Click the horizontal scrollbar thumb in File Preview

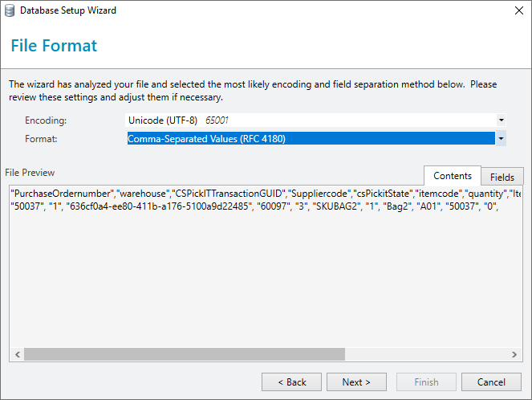tap(185, 354)
